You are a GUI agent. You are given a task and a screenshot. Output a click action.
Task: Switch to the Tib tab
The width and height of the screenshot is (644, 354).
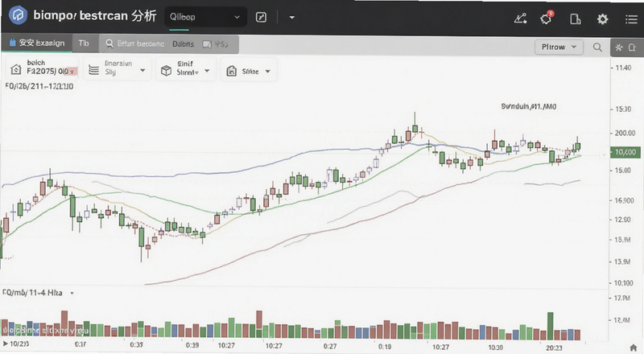click(x=84, y=43)
